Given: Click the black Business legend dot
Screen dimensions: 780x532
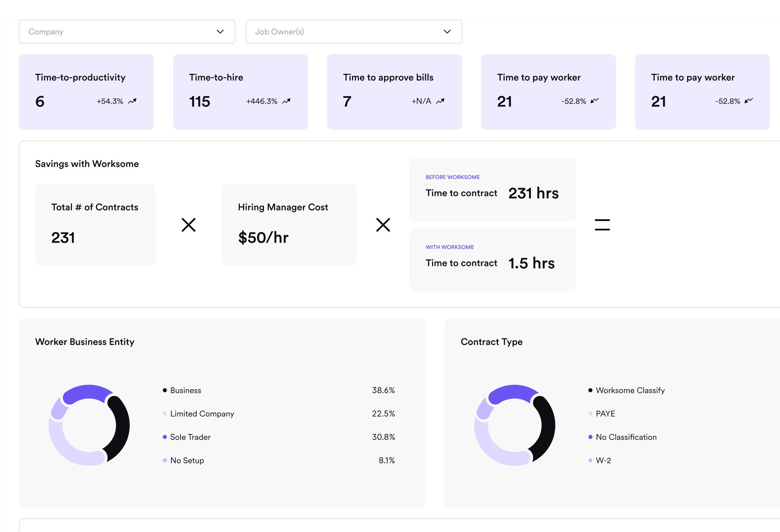Looking at the screenshot, I should tap(165, 390).
